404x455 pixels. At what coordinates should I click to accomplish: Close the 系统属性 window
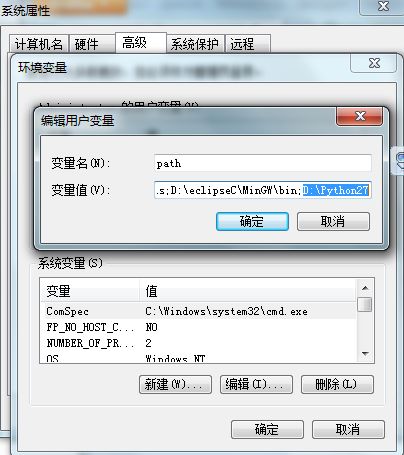(383, 7)
